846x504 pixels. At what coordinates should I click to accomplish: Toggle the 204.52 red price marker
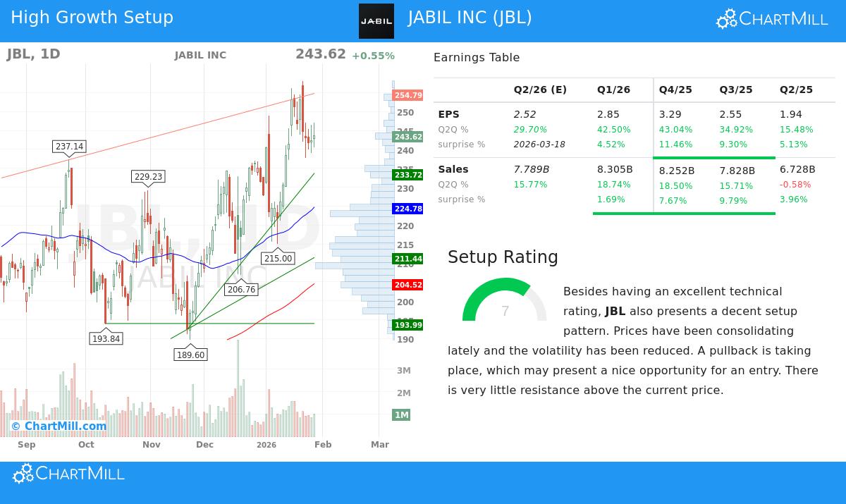click(x=407, y=285)
